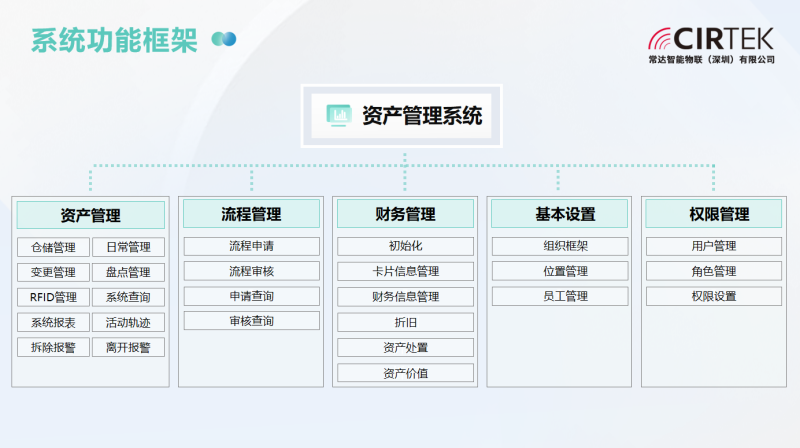The image size is (800, 448).
Task: Click the monitor icon beside 资产管理系统
Action: point(340,116)
